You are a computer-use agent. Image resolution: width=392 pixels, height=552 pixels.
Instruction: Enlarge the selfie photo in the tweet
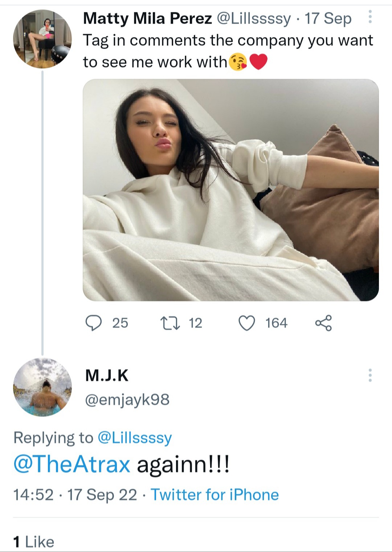coord(230,190)
